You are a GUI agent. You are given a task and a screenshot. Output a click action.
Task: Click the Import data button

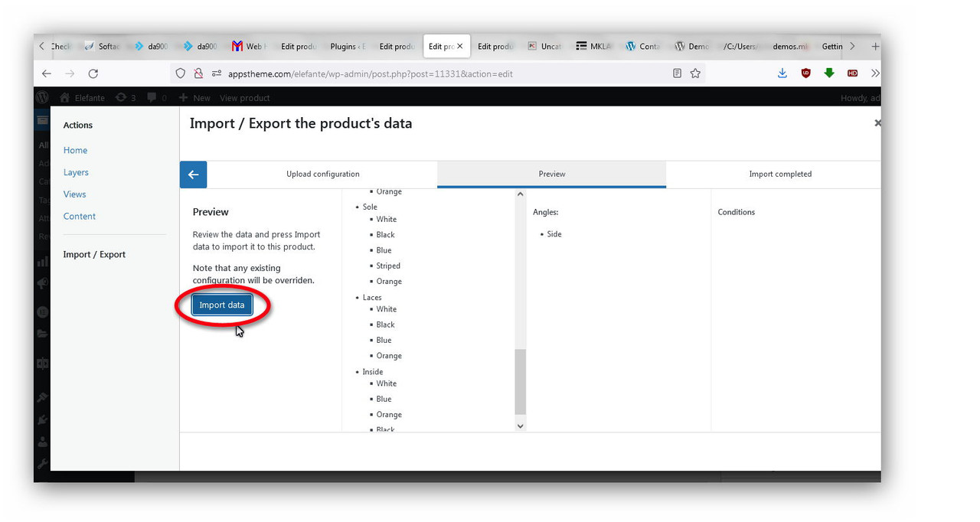coord(222,305)
